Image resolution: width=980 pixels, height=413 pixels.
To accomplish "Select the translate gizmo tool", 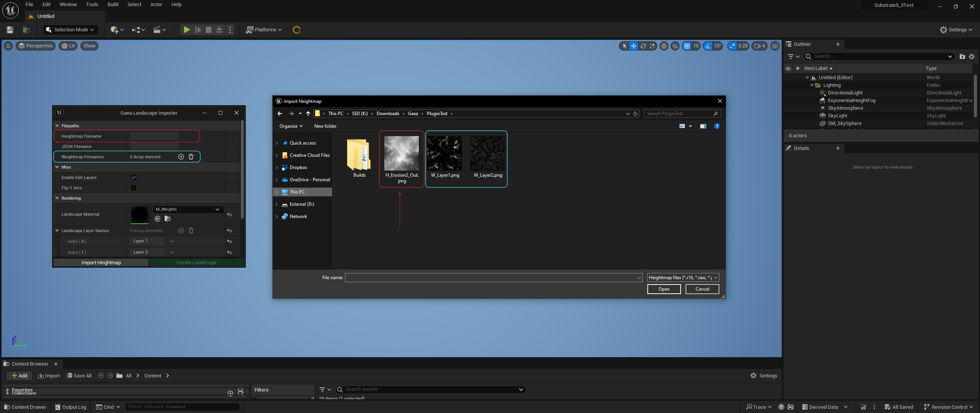I will (x=634, y=46).
